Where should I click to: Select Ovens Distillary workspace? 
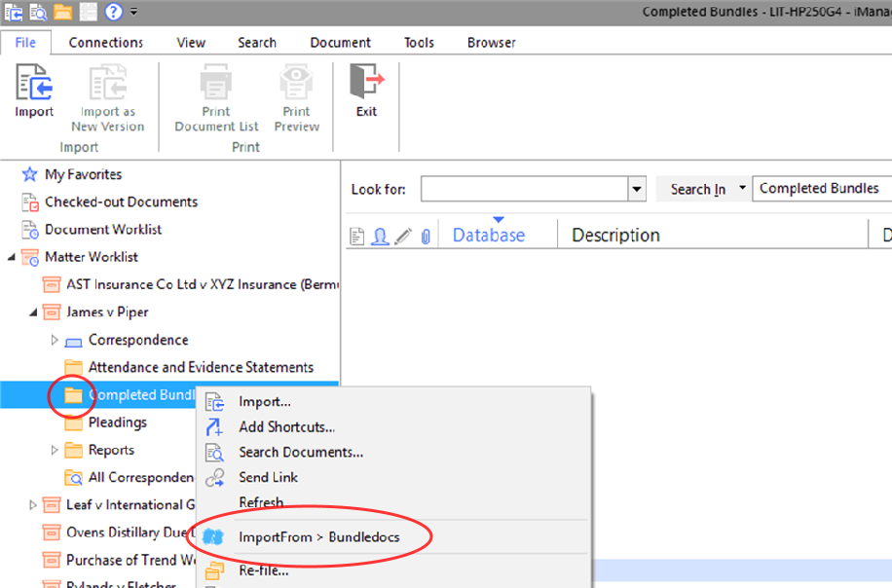[x=130, y=533]
